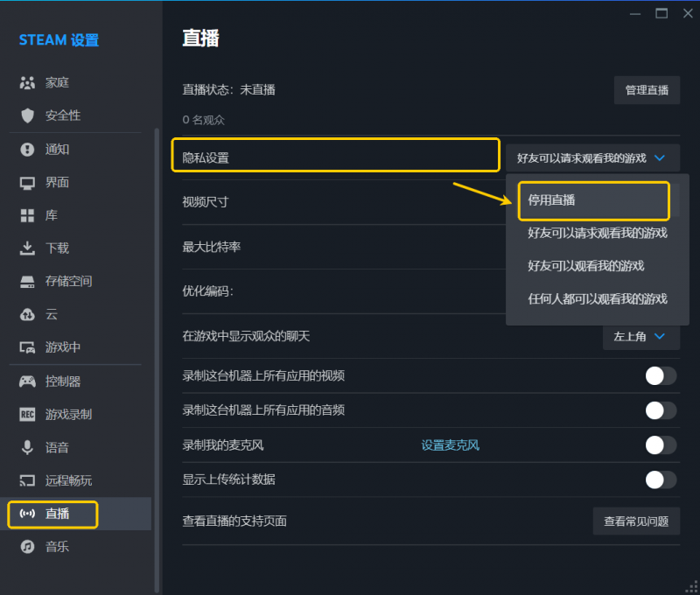Click the 最大比特率 label
Image resolution: width=700 pixels, height=595 pixels.
[211, 247]
